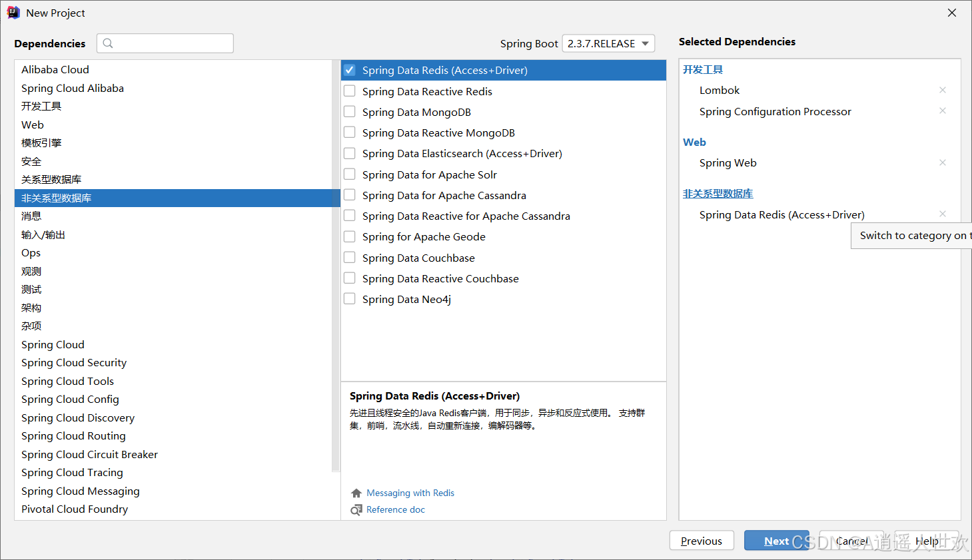Open the Messaging with Redis guide link
The width and height of the screenshot is (972, 560).
point(410,493)
